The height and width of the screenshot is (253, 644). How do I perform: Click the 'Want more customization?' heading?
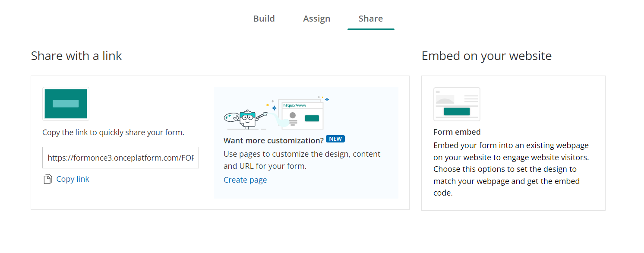pyautogui.click(x=273, y=141)
